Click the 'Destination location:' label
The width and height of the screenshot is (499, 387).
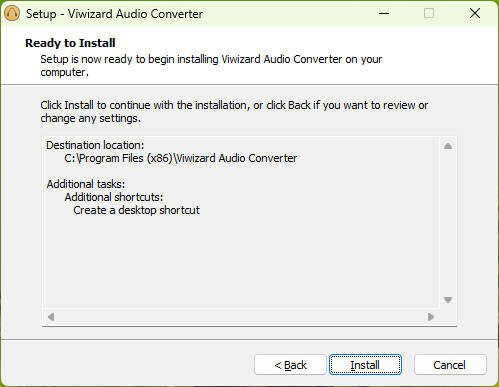(95, 145)
